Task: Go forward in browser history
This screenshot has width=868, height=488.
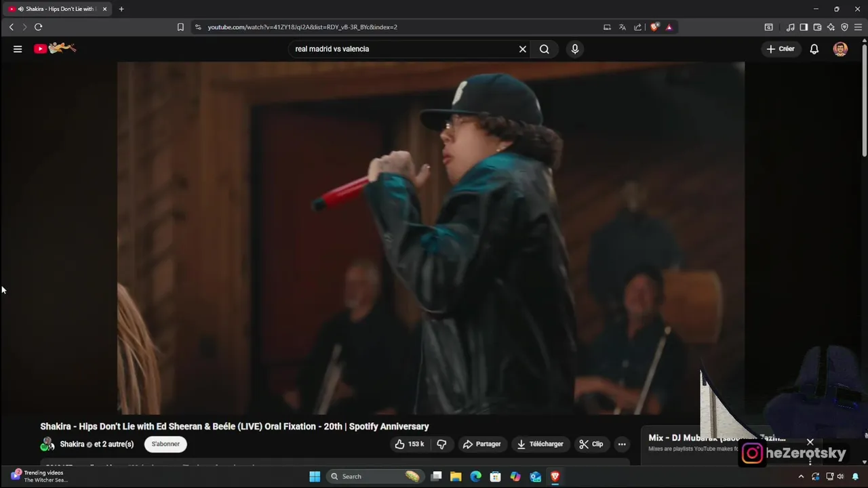Action: coord(24,27)
